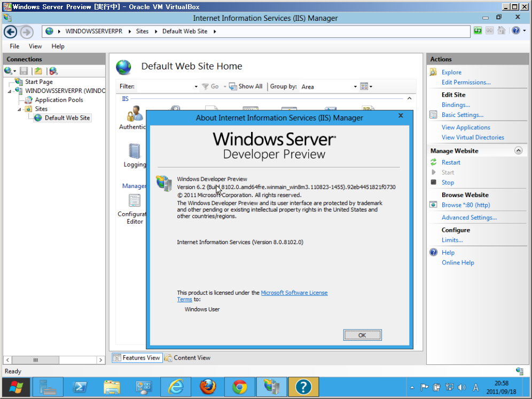This screenshot has height=399, width=532.
Task: Click the Delete Connection icon in Connections
Action: coord(53,71)
